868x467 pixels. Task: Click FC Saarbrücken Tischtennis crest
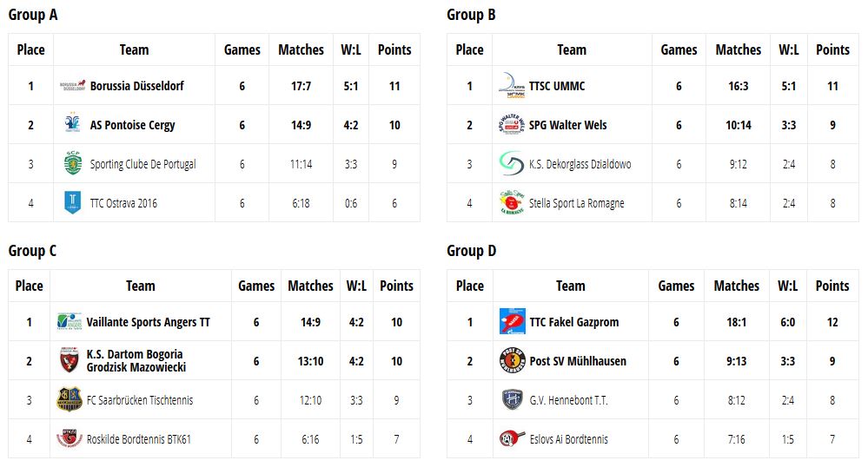point(70,400)
